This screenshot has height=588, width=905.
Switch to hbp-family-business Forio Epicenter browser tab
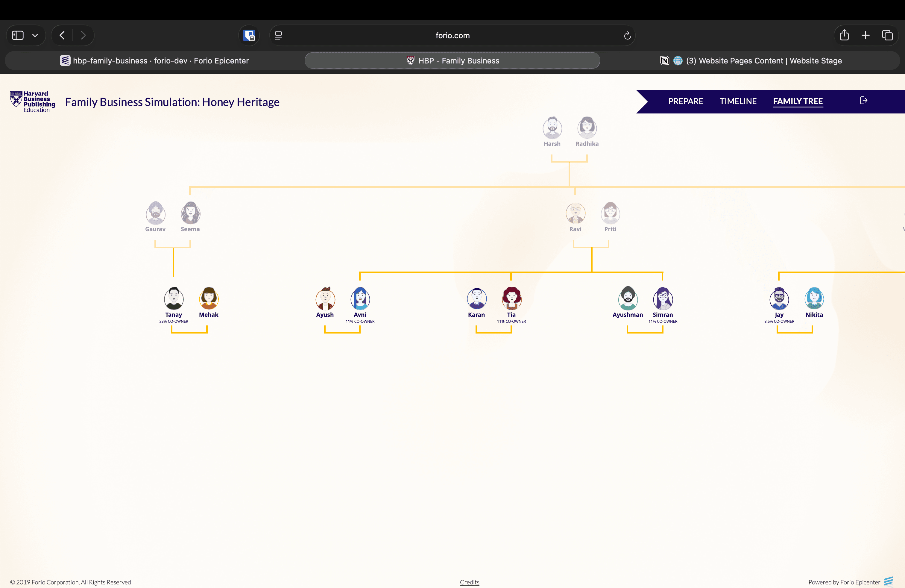point(154,61)
